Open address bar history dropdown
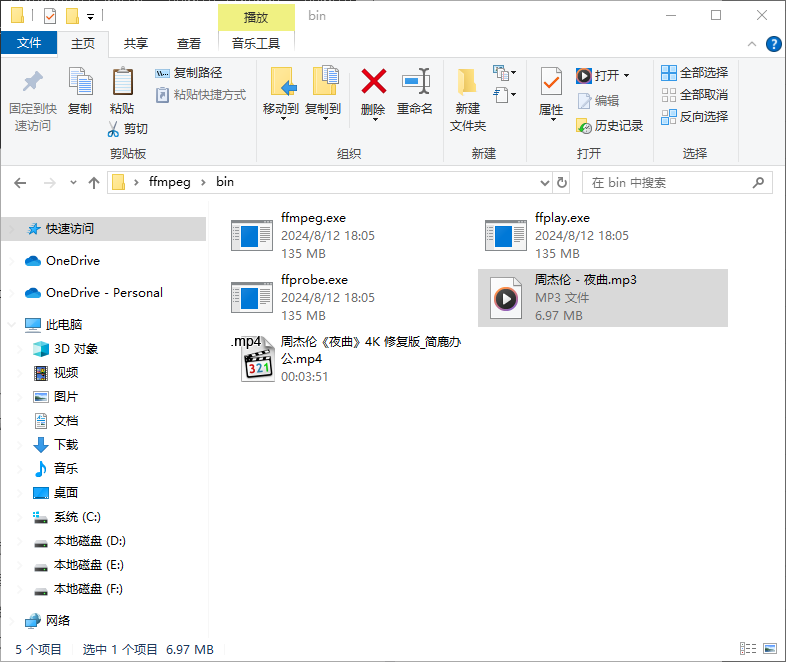The image size is (786, 662). pyautogui.click(x=545, y=183)
